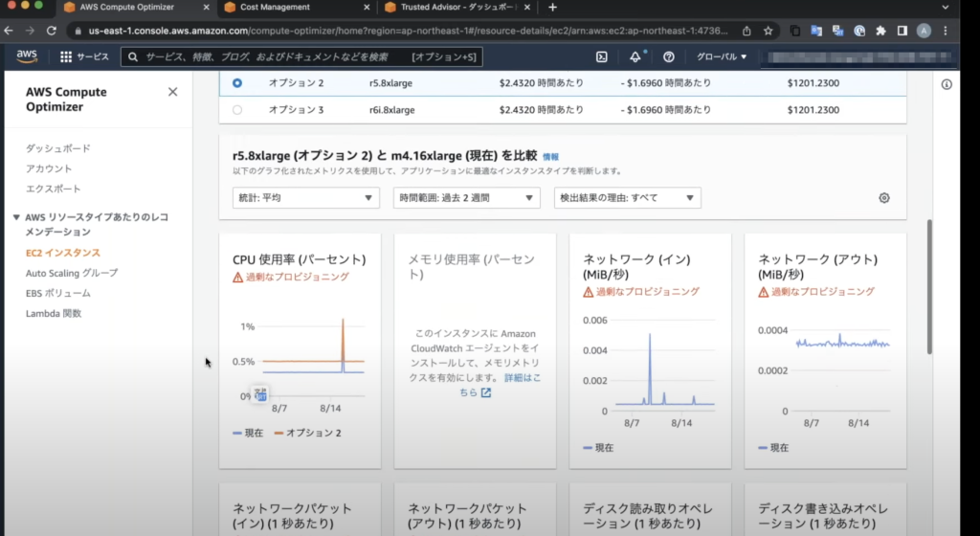The width and height of the screenshot is (980, 536).
Task: Open the AWS services grid menu
Action: click(66, 56)
